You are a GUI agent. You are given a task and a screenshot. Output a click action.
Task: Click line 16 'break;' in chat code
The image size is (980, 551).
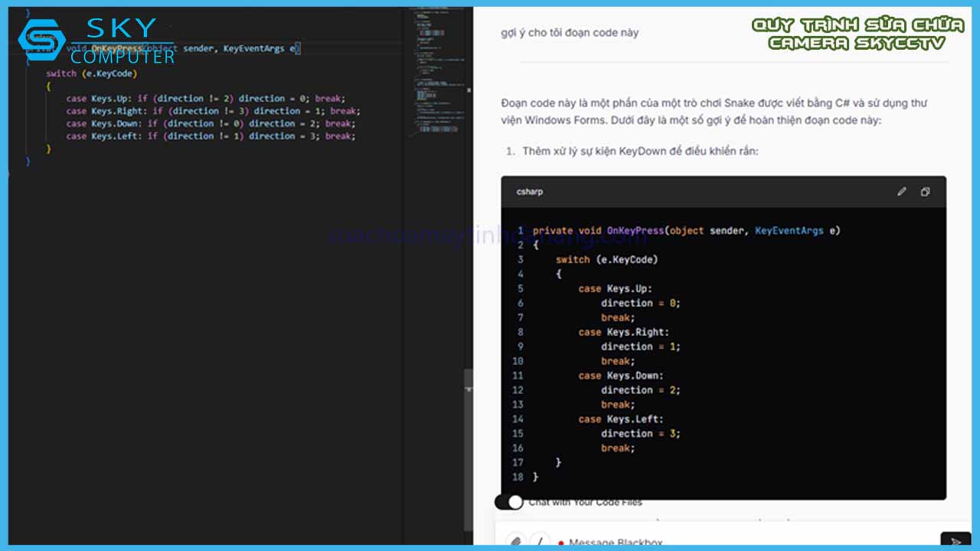[618, 448]
